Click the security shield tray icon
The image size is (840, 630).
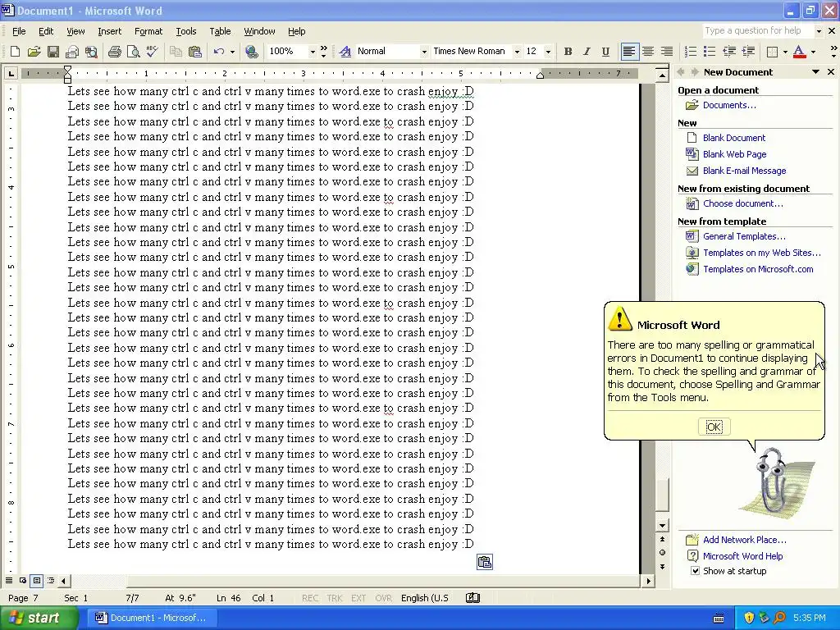coord(748,618)
